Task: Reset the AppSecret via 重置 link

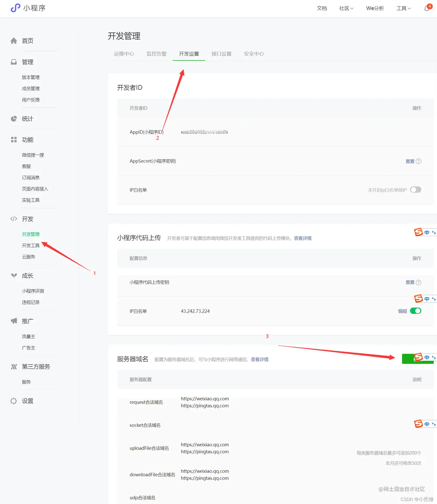Action: tap(410, 161)
